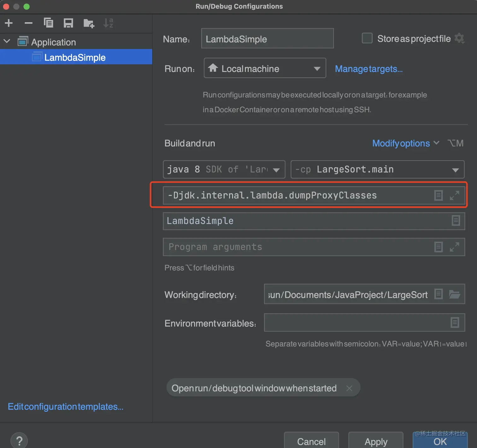Create a new configuration folder
The width and height of the screenshot is (477, 448).
88,23
